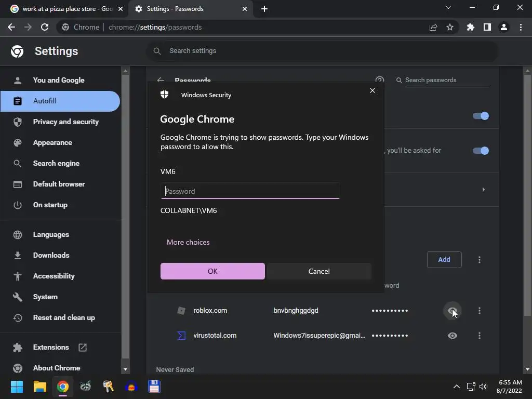Click the Search settings field
The width and height of the screenshot is (532, 399).
pyautogui.click(x=322, y=51)
